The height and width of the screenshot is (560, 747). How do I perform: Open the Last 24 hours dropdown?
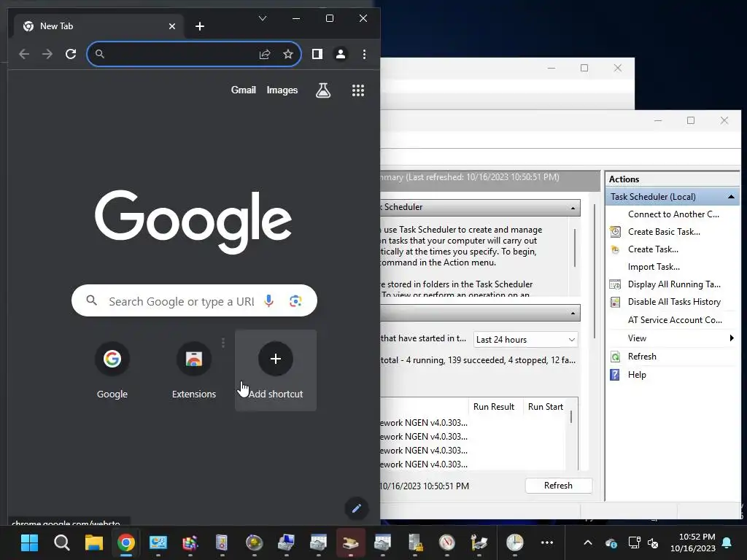pyautogui.click(x=525, y=340)
